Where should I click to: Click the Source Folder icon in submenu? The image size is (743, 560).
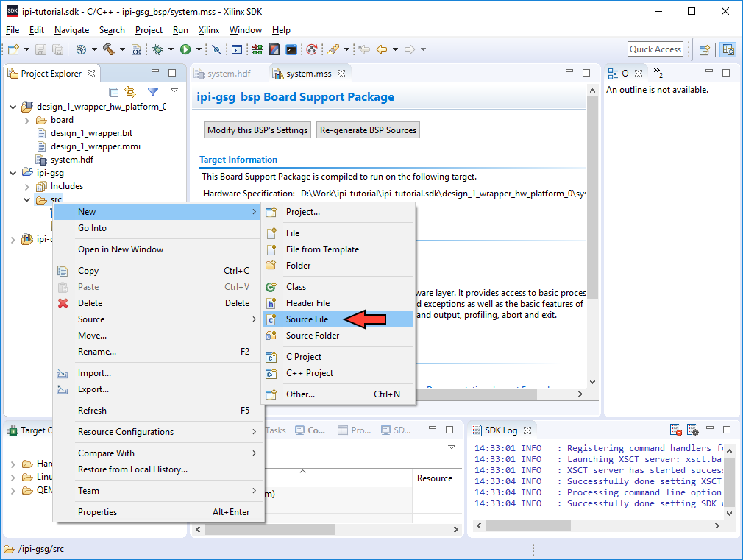pyautogui.click(x=271, y=336)
